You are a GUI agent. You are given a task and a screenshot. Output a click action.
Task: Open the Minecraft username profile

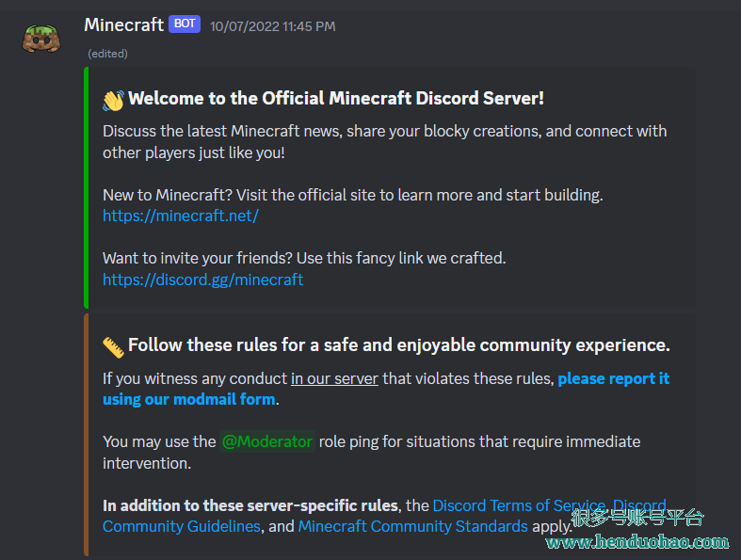tap(124, 24)
